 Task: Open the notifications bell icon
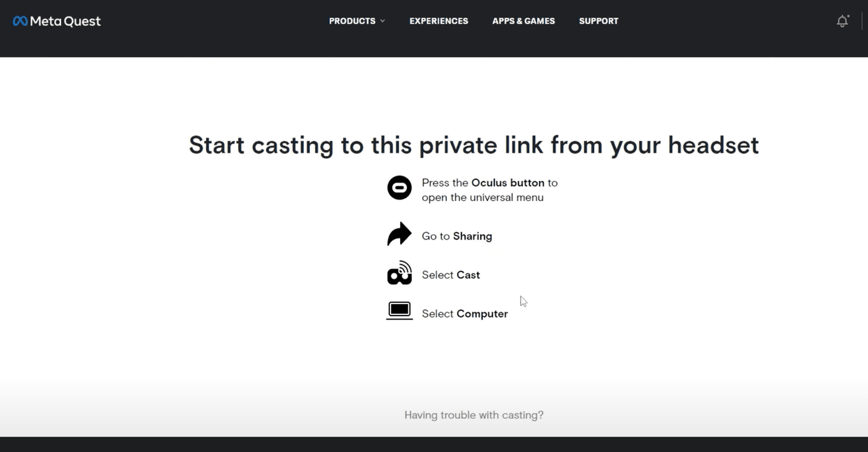point(842,21)
